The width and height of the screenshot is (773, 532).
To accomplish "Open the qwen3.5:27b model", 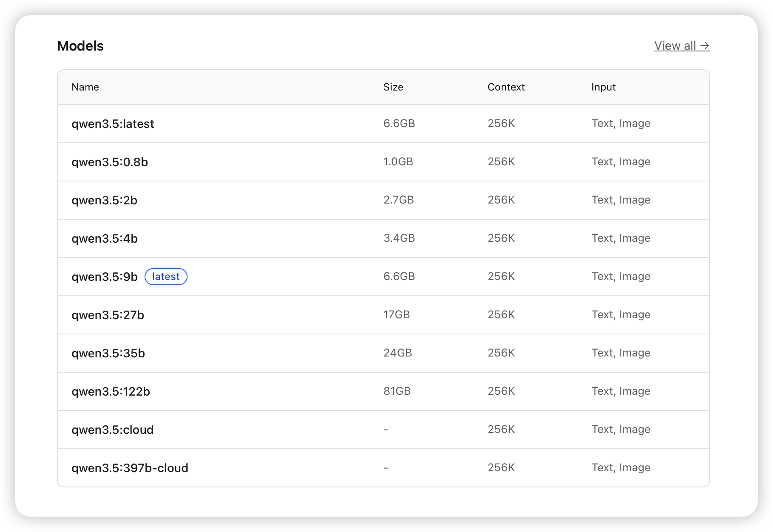I will click(x=108, y=315).
